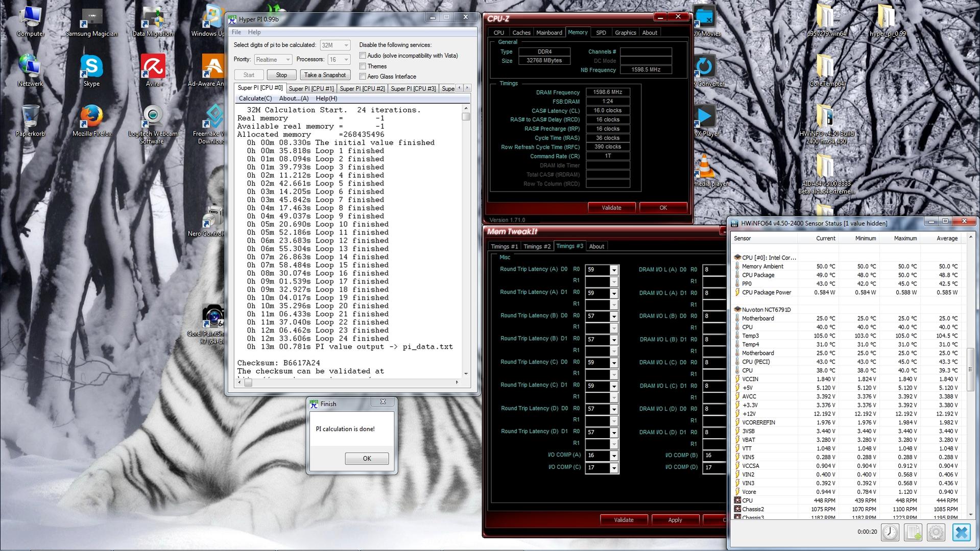Click the blue X icon in HWiNFO
The height and width of the screenshot is (551, 980).
[x=961, y=532]
